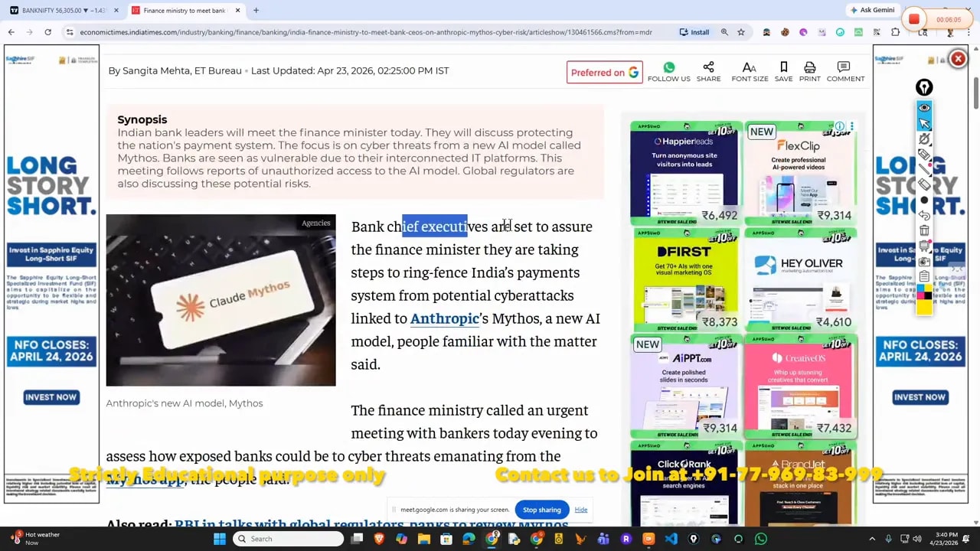Viewport: 980px width, 551px height.
Task: Bookmark this page with the star icon
Action: pyautogui.click(x=740, y=32)
